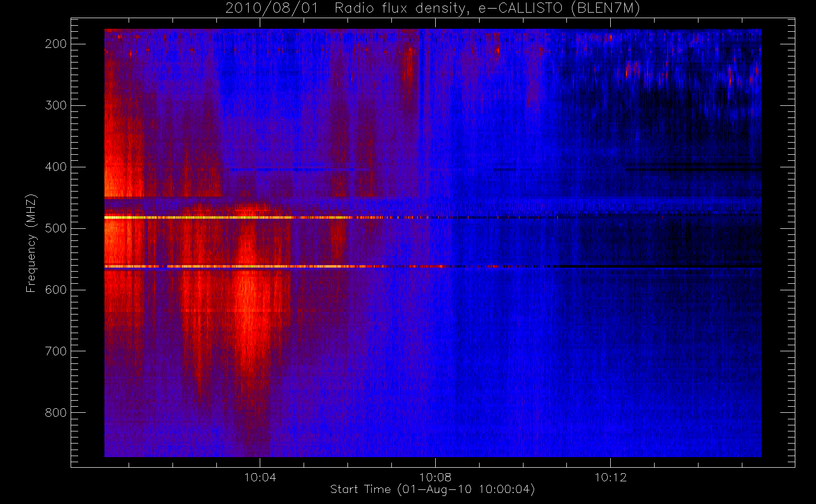Select the 400 frequency axis label

[x=55, y=167]
